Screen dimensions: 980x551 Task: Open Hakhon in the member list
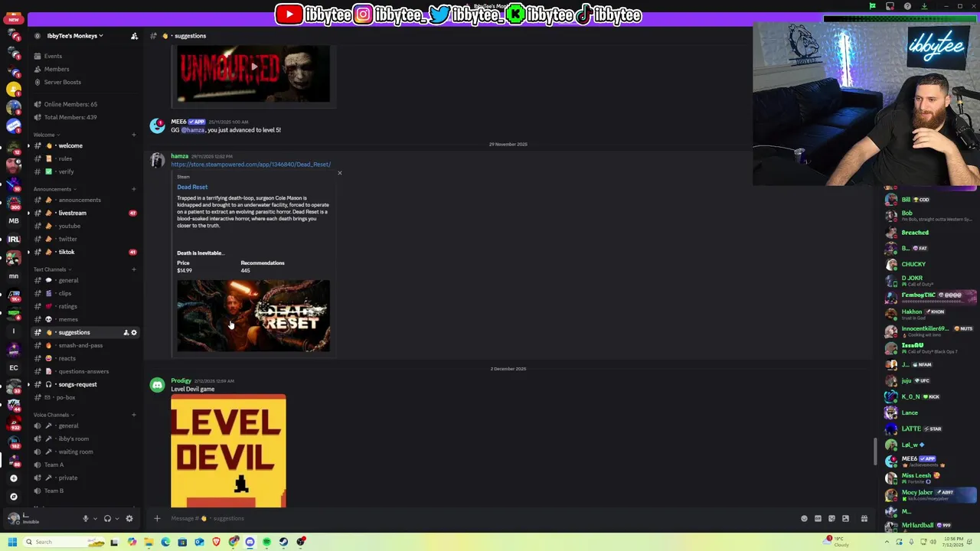(931, 313)
